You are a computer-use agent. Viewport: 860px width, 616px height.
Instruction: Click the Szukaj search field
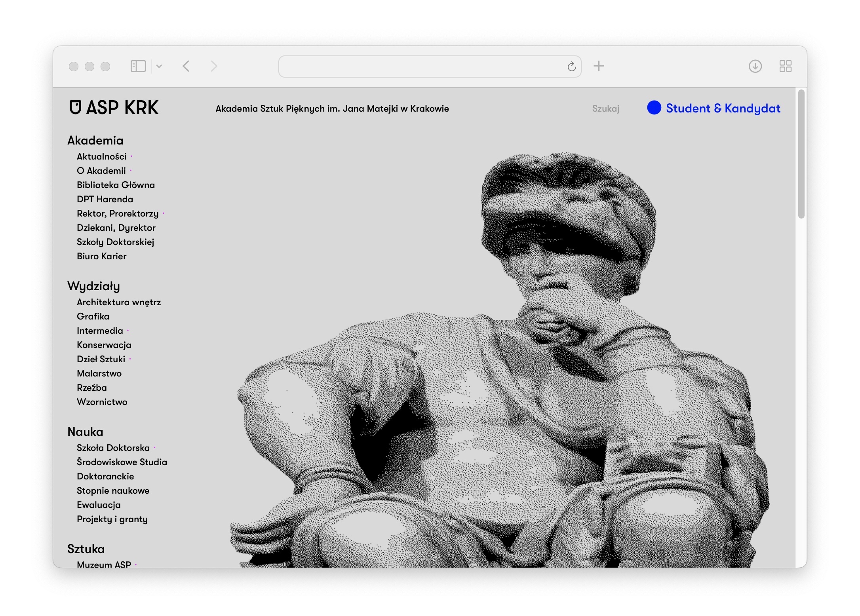coord(605,108)
